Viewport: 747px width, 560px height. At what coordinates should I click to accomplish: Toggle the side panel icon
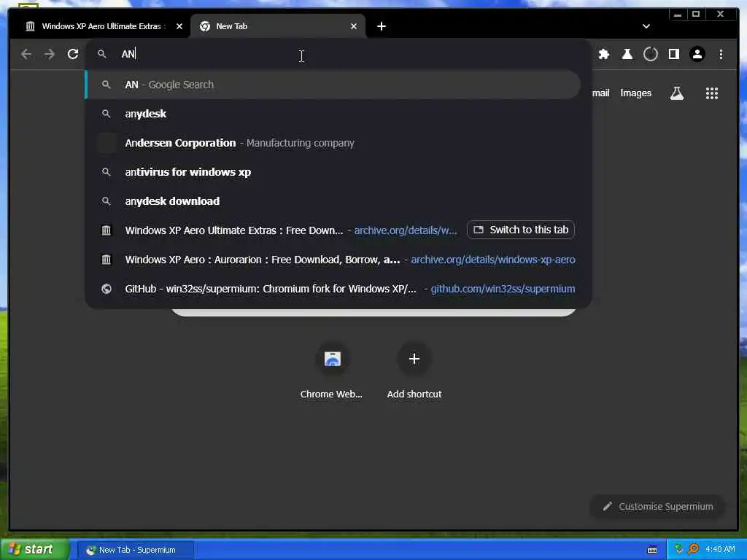click(673, 54)
